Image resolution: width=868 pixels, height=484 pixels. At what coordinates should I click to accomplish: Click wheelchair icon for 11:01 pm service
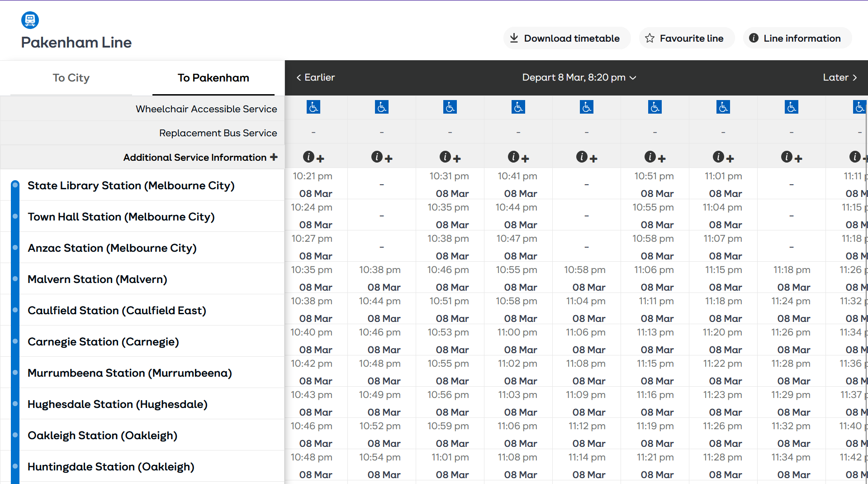tap(723, 107)
